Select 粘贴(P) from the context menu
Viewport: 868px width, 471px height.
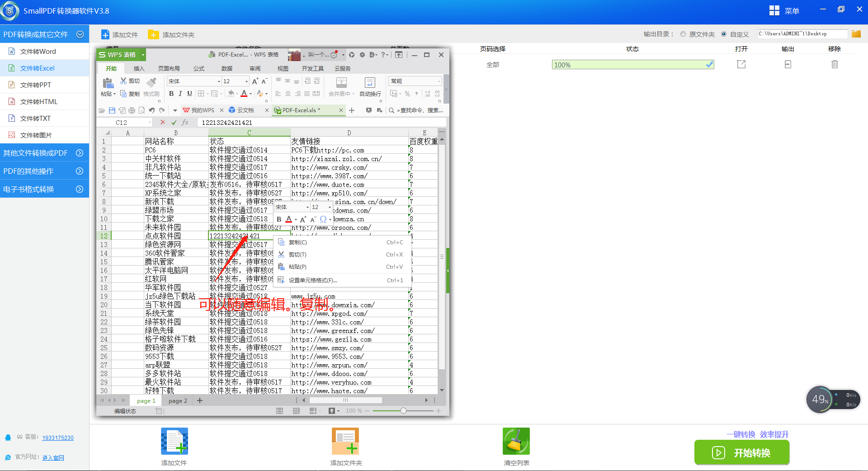[297, 266]
